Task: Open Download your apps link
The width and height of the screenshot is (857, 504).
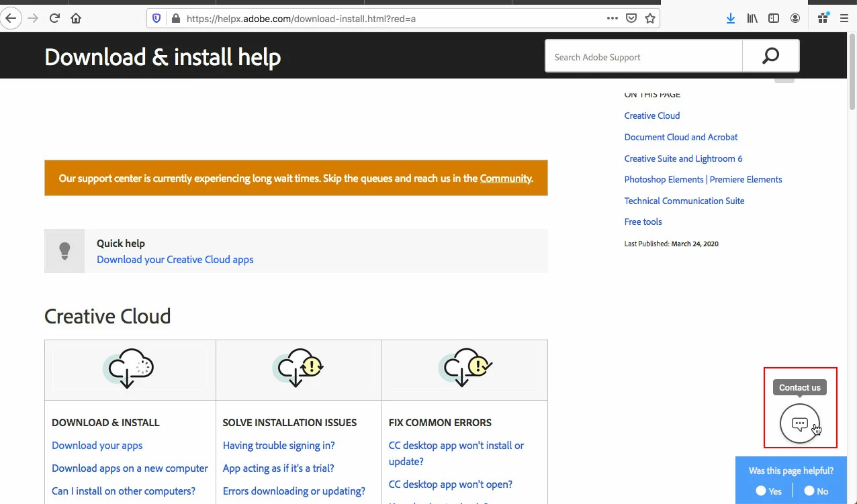Action: click(97, 445)
